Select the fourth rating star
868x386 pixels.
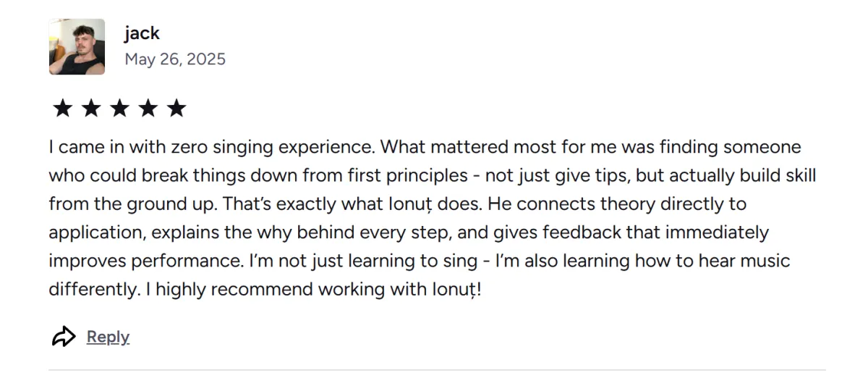pyautogui.click(x=148, y=109)
